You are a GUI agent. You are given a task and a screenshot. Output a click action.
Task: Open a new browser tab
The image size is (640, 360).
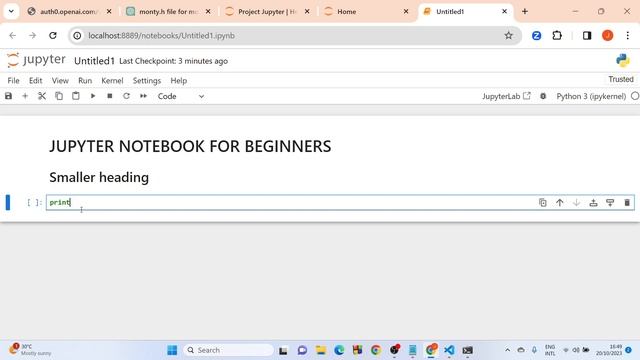pyautogui.click(x=525, y=11)
